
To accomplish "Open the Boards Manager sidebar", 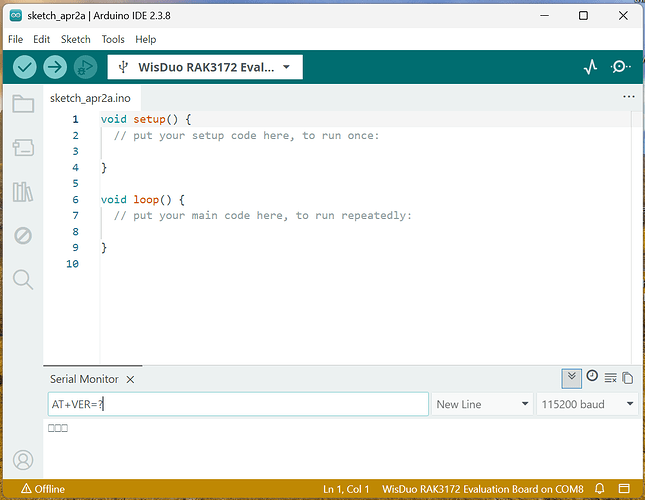I will [x=23, y=148].
